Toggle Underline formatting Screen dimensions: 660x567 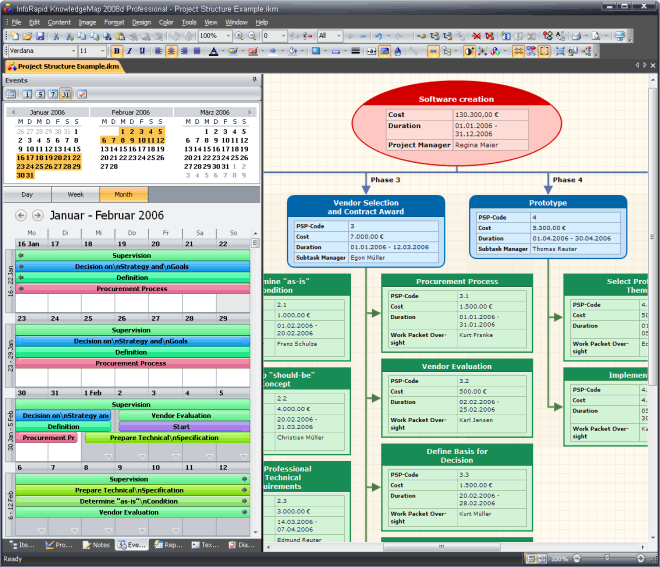coord(143,51)
